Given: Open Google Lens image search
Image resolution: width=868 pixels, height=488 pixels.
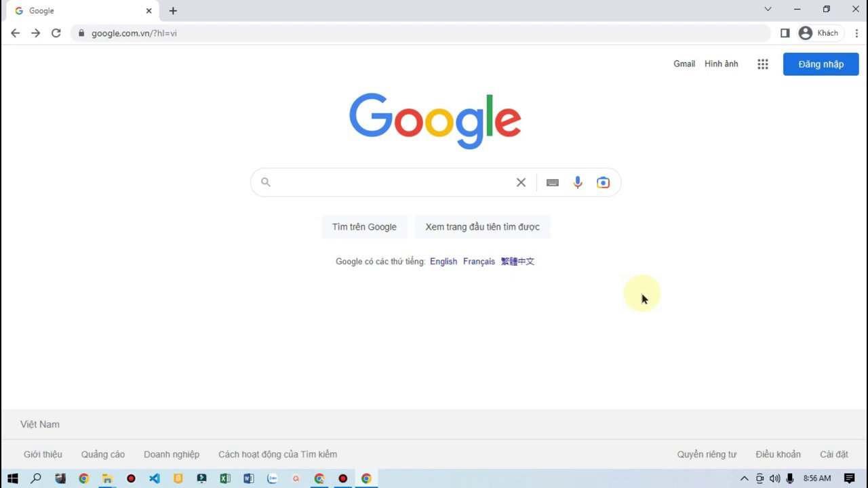Looking at the screenshot, I should 603,182.
